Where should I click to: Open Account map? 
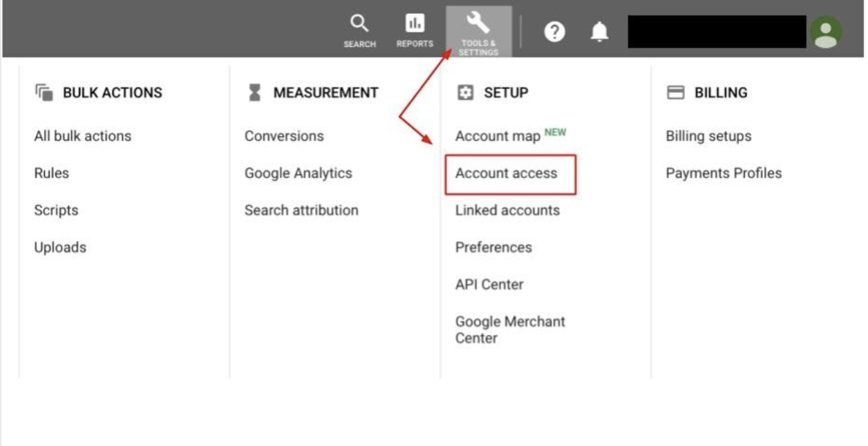tap(498, 136)
